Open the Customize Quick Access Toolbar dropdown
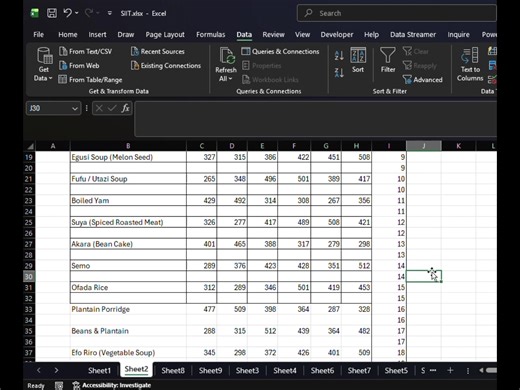Screen dimensions: 520x390 (110, 13)
